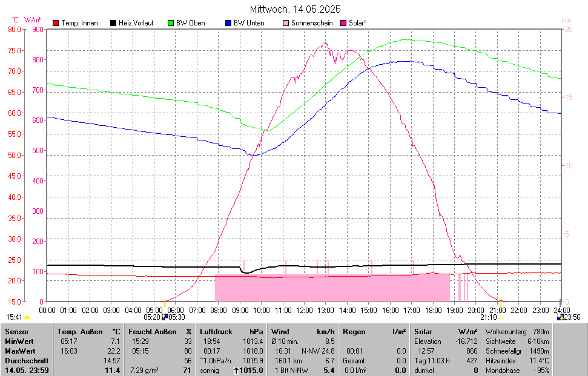This screenshot has height=376, width=588.
Task: Click the 80.0 temperature axis value
Action: pyautogui.click(x=15, y=29)
